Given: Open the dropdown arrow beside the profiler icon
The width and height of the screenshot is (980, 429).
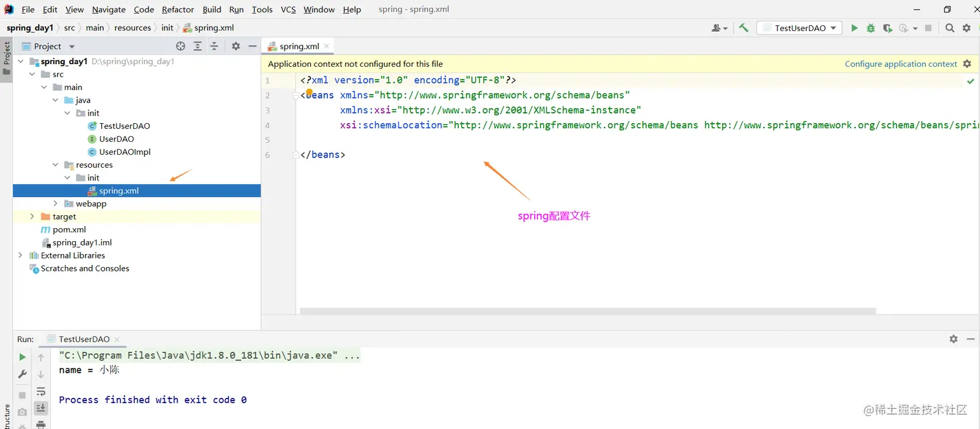Looking at the screenshot, I should pos(915,28).
